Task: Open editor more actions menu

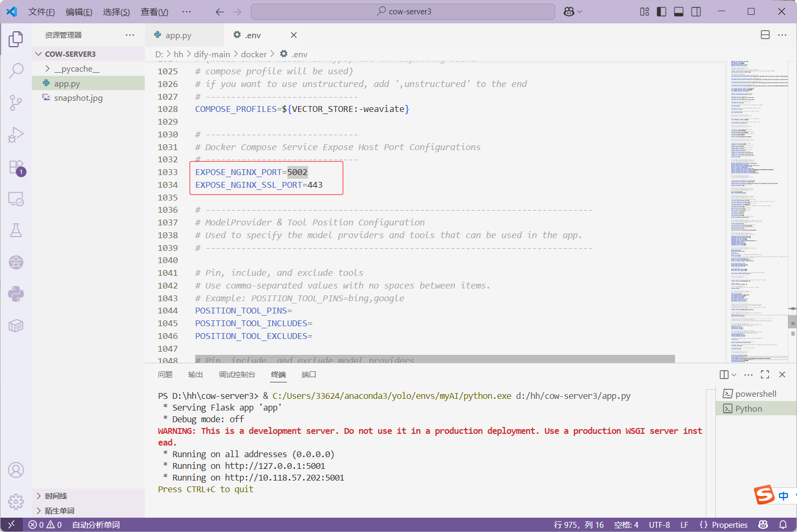Action: coord(782,35)
